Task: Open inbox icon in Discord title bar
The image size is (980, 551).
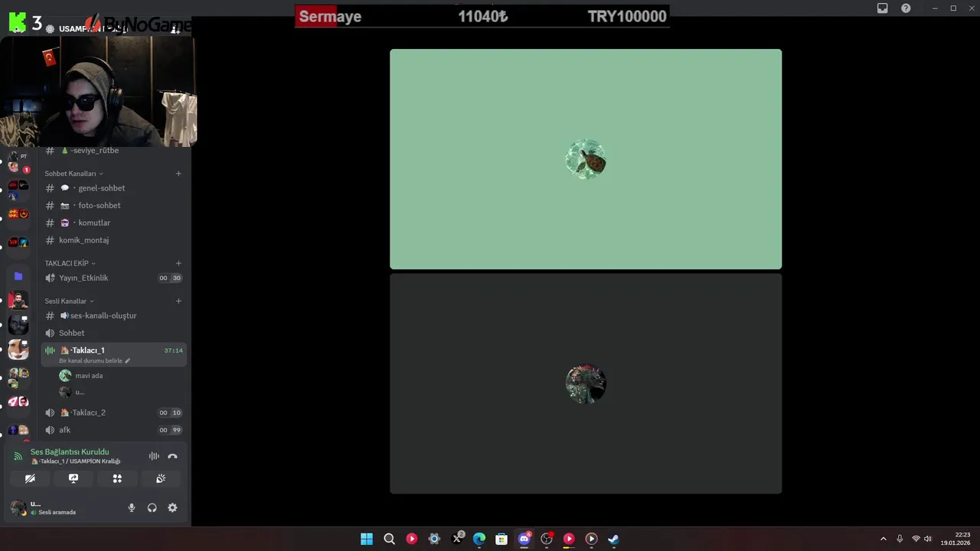Action: 883,8
